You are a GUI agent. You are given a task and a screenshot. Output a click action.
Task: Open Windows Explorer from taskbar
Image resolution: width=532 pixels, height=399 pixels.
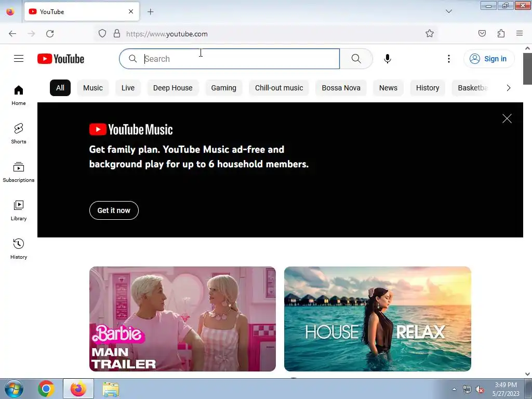coord(111,389)
